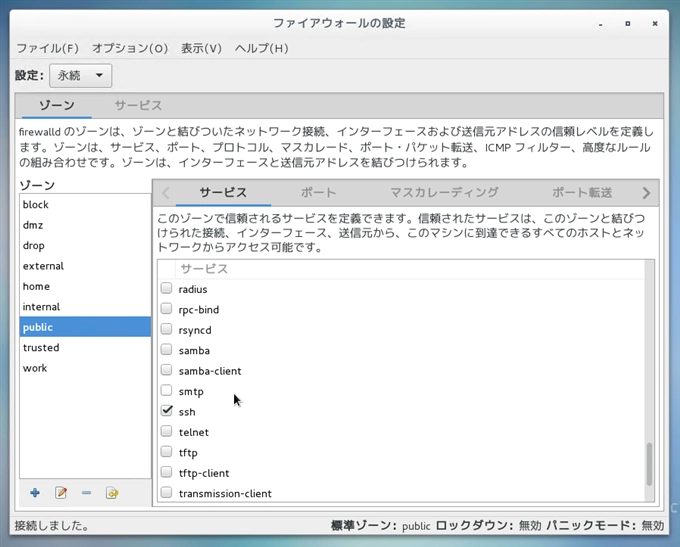Screen dimensions: 680x547
Task: Click the transmission-client service name
Action: 225,494
